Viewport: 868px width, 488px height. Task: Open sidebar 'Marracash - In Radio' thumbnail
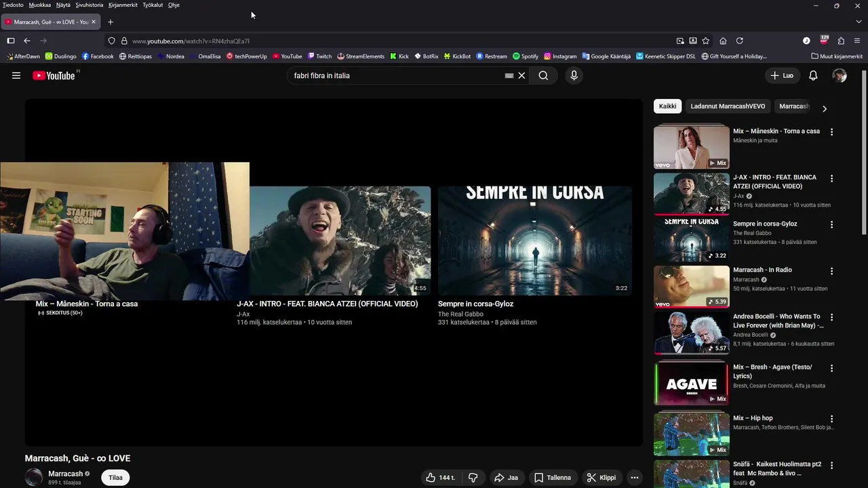tap(691, 286)
